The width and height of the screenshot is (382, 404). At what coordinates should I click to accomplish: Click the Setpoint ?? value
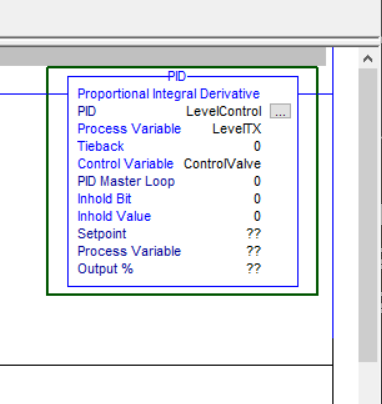(x=253, y=233)
